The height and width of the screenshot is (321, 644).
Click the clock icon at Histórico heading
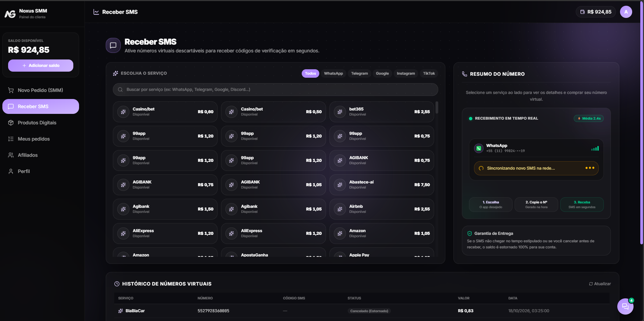pyautogui.click(x=117, y=284)
